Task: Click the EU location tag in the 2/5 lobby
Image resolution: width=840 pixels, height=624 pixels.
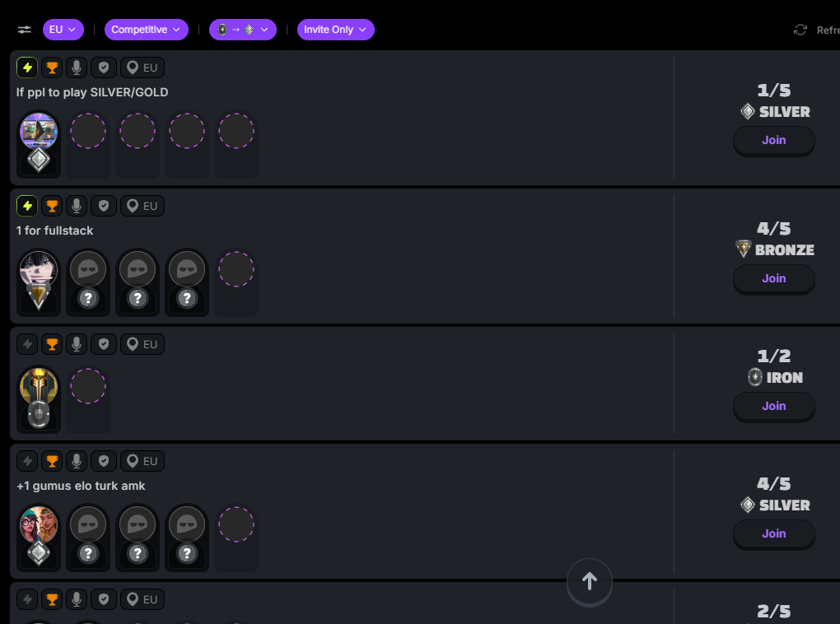Action: (142, 599)
